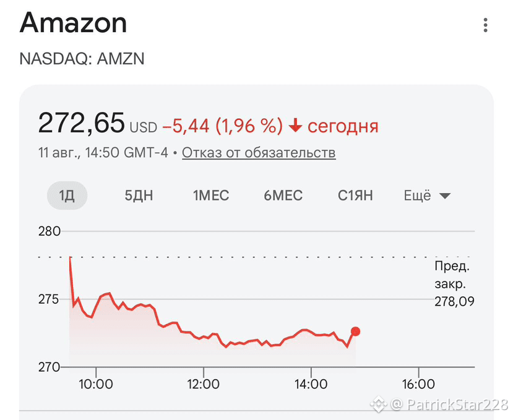
Task: Click the Ещё dropdown arrow triangle
Action: tap(445, 196)
